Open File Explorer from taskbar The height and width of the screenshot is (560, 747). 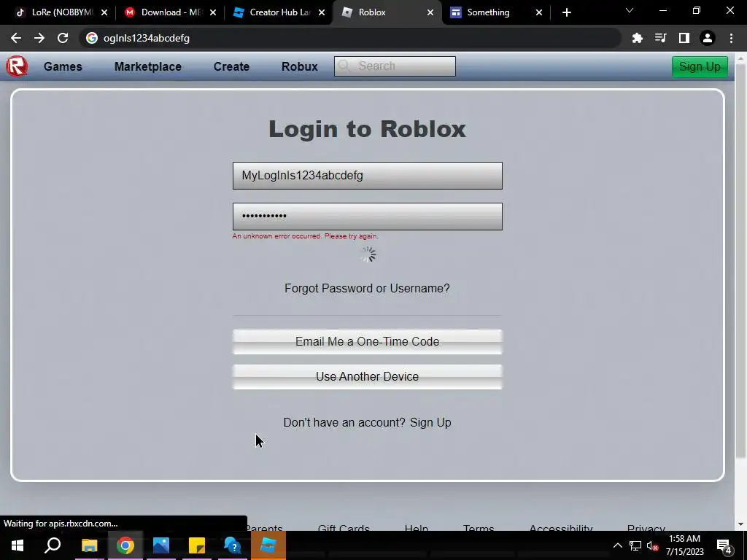point(89,545)
